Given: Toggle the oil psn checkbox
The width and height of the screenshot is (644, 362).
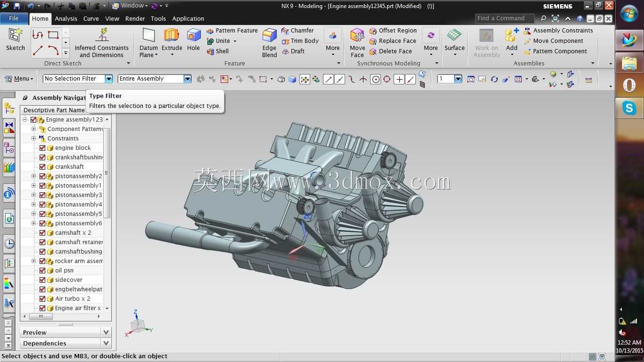Looking at the screenshot, I should [x=42, y=271].
